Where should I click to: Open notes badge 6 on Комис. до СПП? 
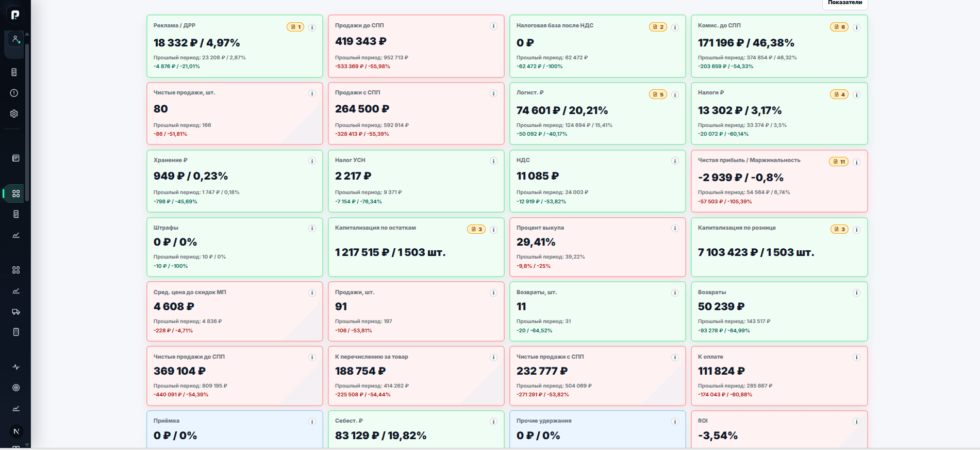tap(839, 27)
